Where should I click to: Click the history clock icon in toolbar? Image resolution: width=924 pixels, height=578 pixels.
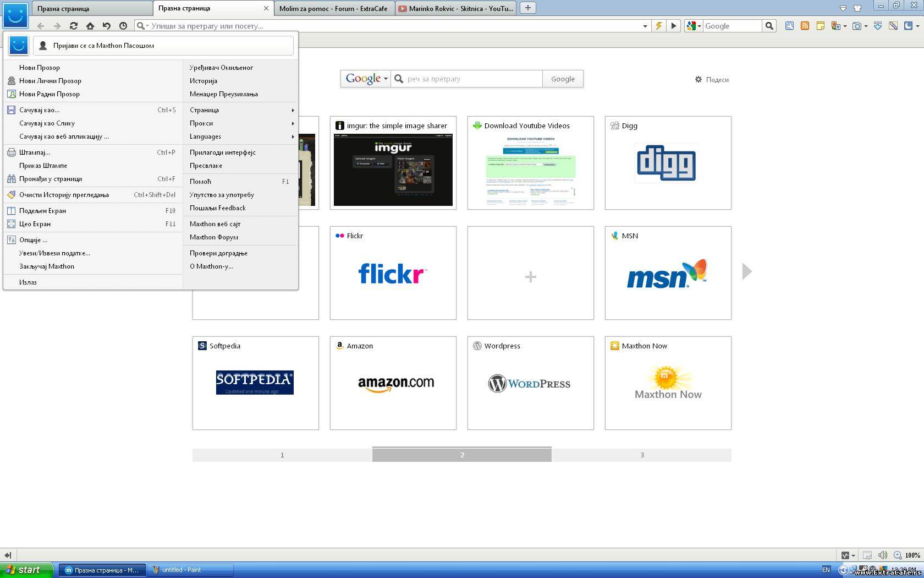pyautogui.click(x=123, y=26)
